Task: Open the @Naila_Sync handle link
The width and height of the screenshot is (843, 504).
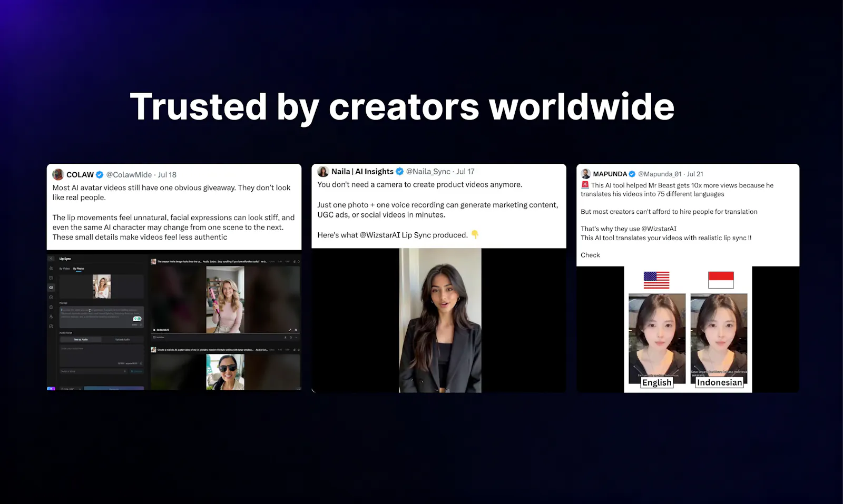Action: [428, 172]
